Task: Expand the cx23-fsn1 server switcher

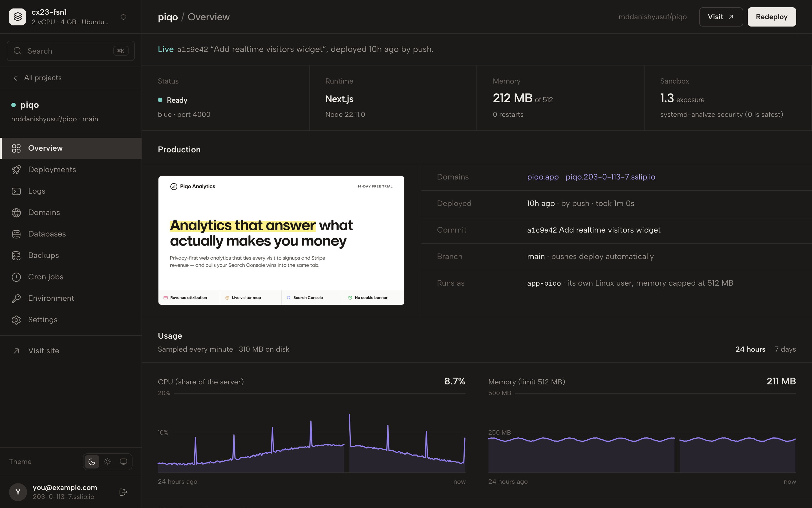Action: [x=123, y=17]
